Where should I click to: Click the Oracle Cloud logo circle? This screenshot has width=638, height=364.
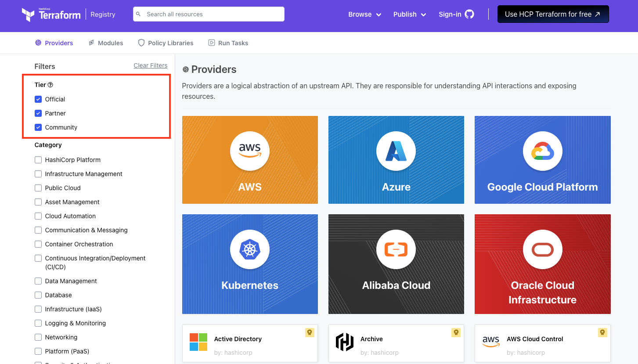click(x=543, y=249)
